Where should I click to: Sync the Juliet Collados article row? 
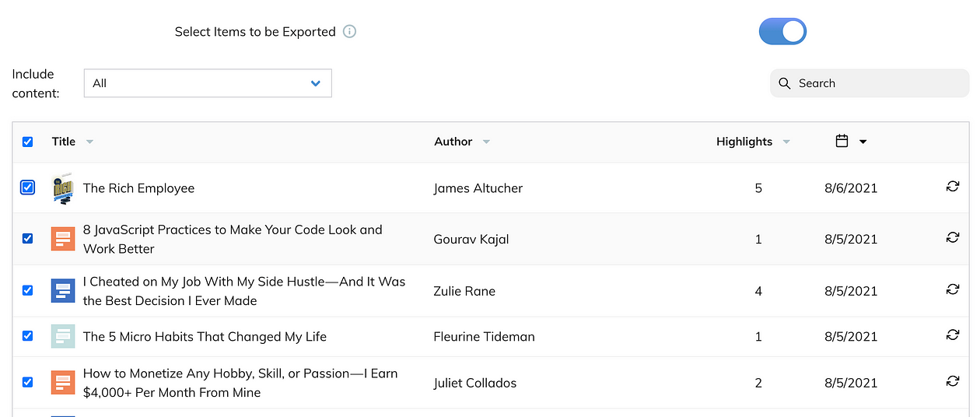953,381
